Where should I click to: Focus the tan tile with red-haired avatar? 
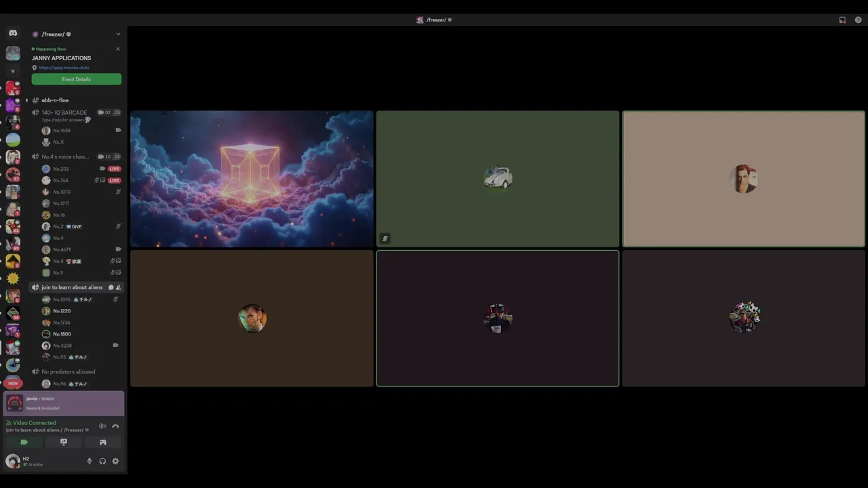coord(744,179)
